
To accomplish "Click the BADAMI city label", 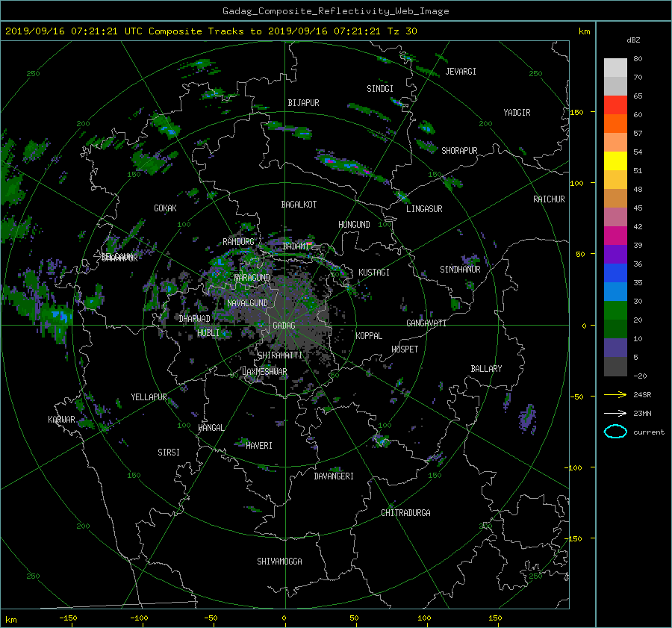I will tap(296, 246).
